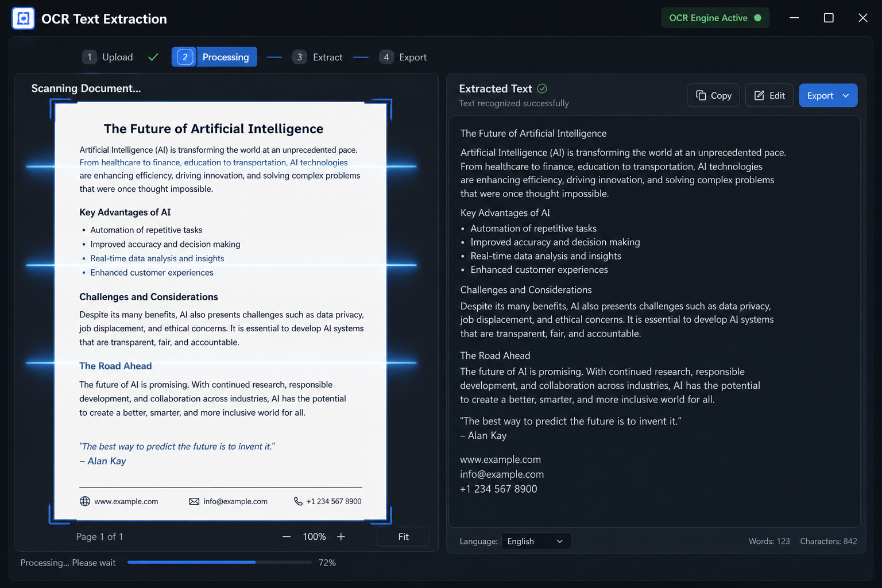Open the Export step in wizard
Screen dimensions: 882x588
click(403, 57)
